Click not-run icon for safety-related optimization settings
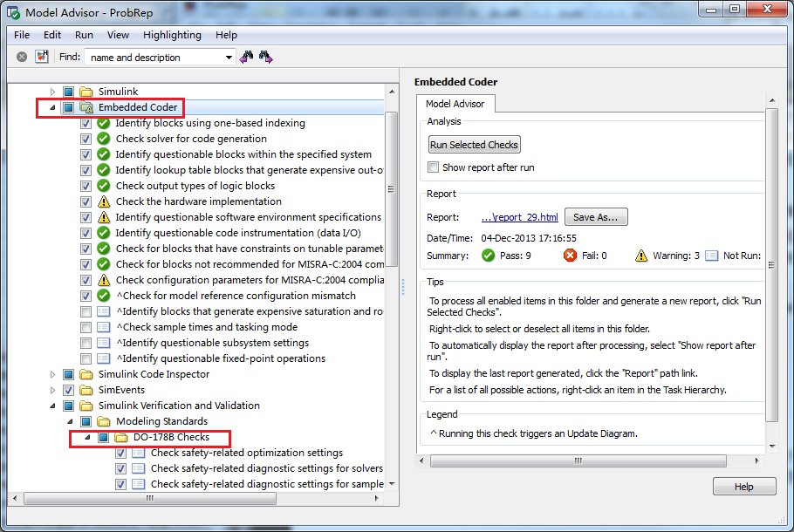Screen dimensions: 794x532 coord(138,453)
